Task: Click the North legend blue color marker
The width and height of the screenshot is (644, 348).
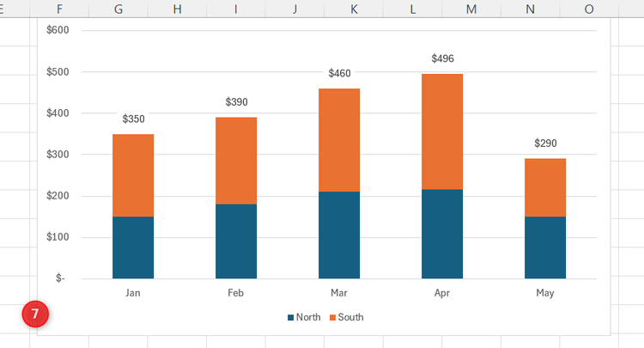Action: click(x=291, y=318)
